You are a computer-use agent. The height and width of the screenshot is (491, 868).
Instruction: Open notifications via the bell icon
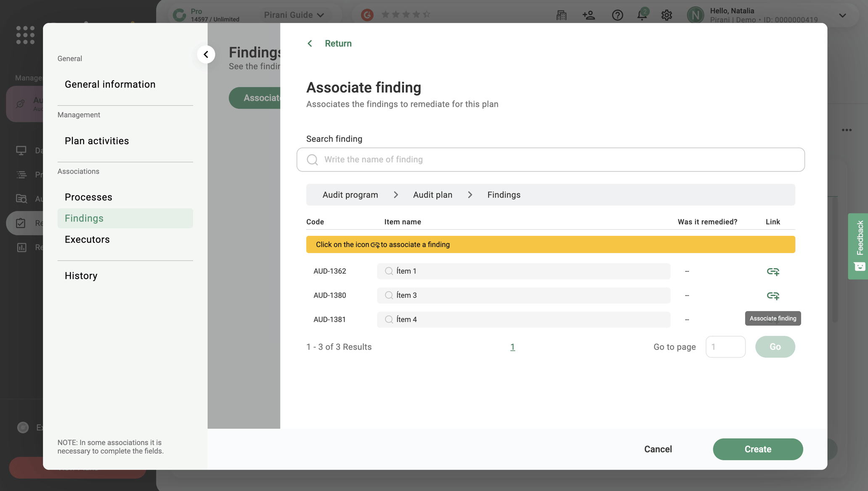click(641, 15)
